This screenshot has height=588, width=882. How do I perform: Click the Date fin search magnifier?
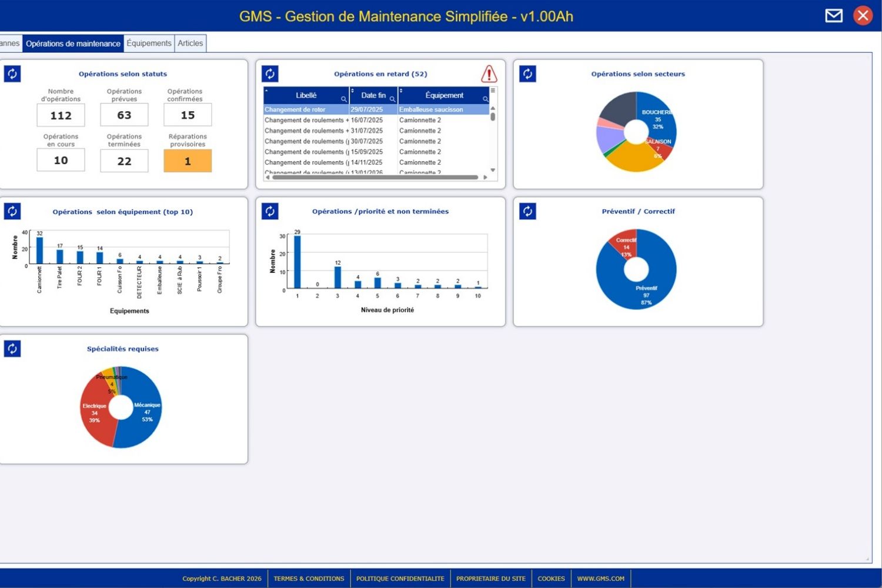(392, 99)
